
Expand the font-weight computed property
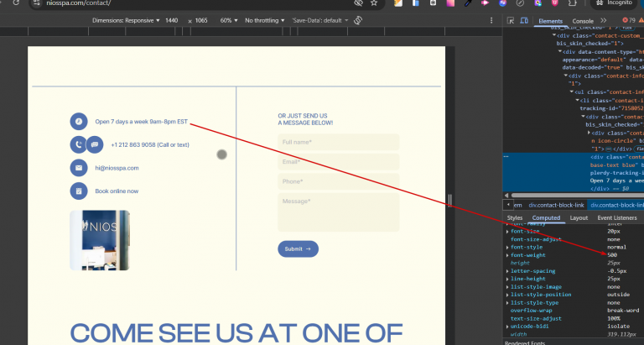[507, 255]
